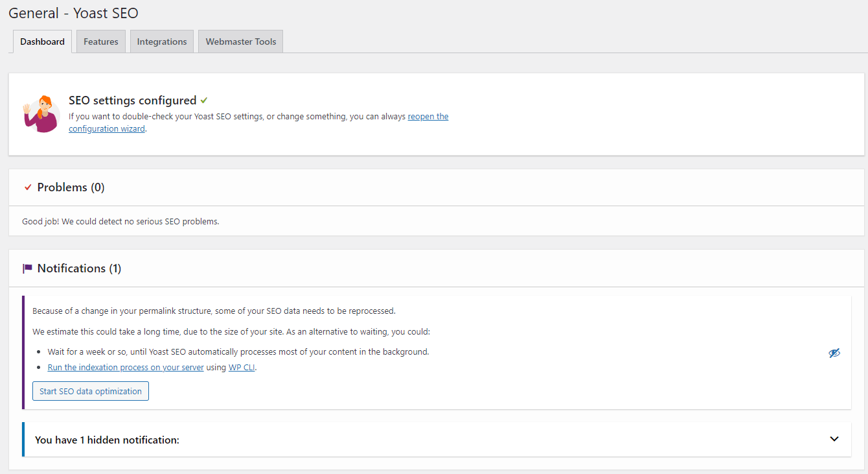Image resolution: width=868 pixels, height=474 pixels.
Task: Open the Webmaster Tools tab
Action: (x=241, y=41)
